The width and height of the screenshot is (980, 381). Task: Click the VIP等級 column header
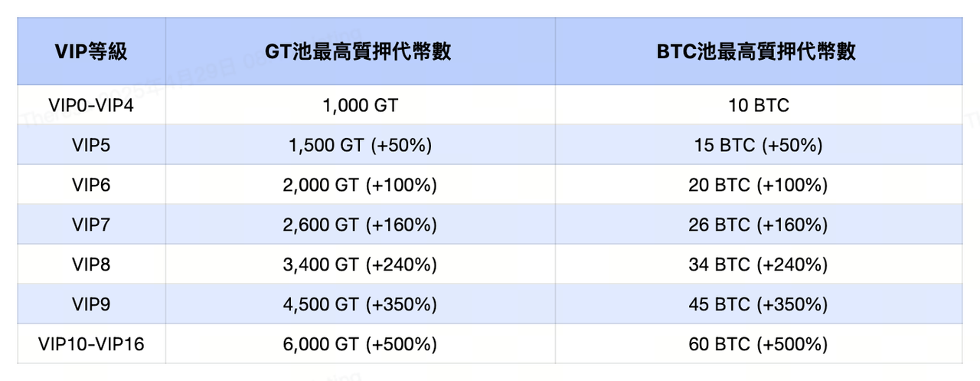(91, 52)
